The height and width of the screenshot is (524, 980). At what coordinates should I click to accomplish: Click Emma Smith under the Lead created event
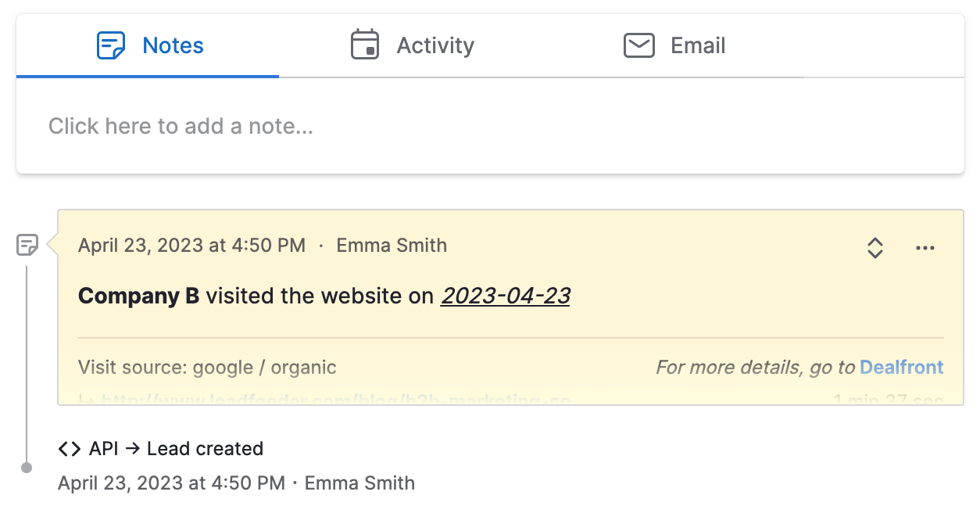pyautogui.click(x=359, y=483)
